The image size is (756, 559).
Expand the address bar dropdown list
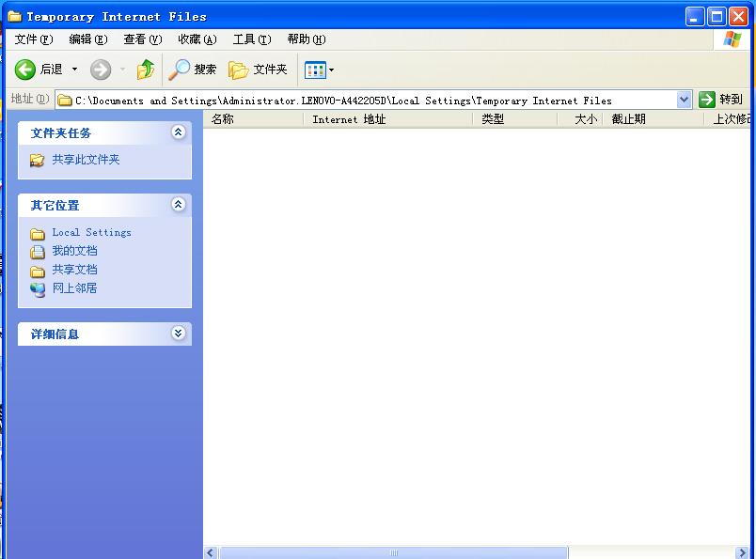point(684,100)
